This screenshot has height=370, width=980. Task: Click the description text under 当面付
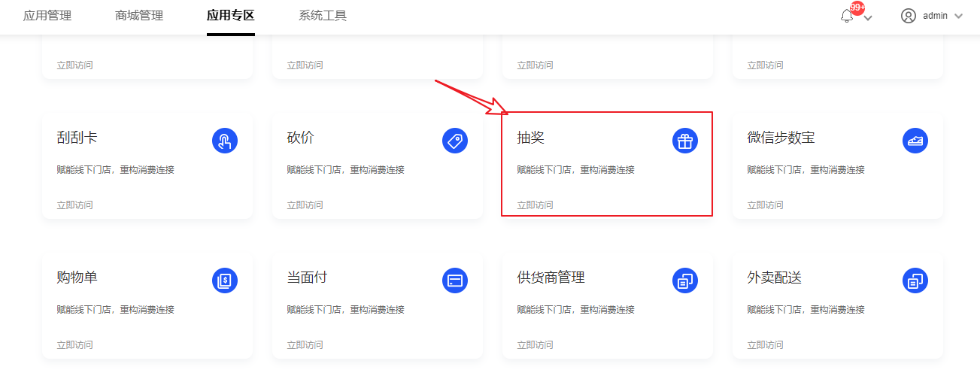coord(346,310)
